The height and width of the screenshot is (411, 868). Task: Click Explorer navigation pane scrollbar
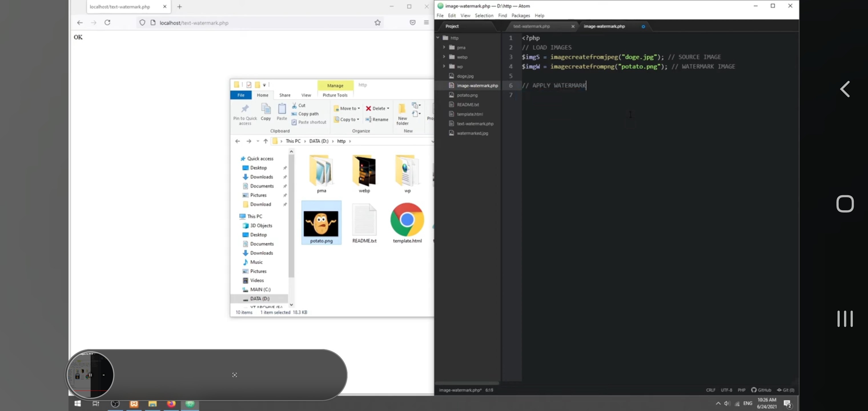pyautogui.click(x=291, y=215)
